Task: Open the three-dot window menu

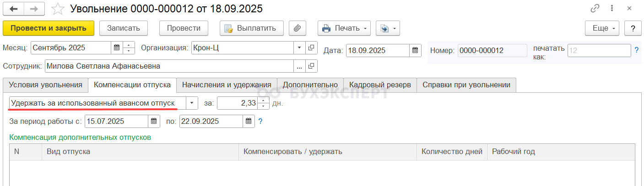Action: click(x=612, y=9)
